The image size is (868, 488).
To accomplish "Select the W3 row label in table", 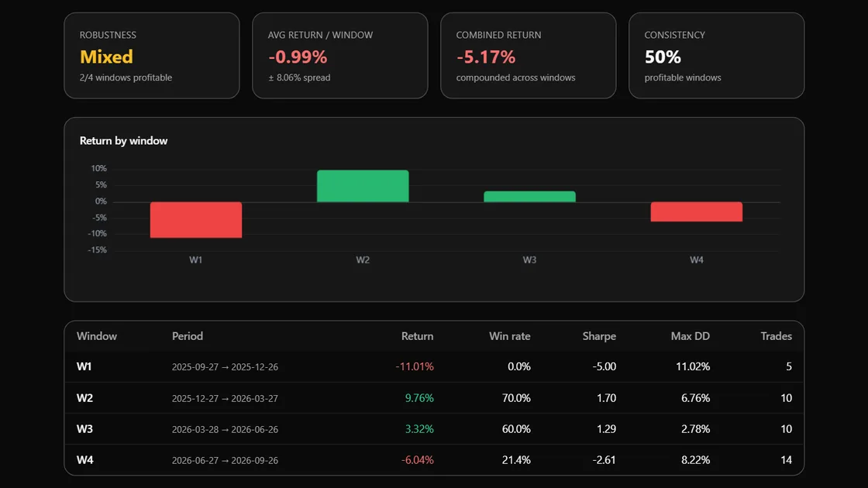I will tap(84, 429).
